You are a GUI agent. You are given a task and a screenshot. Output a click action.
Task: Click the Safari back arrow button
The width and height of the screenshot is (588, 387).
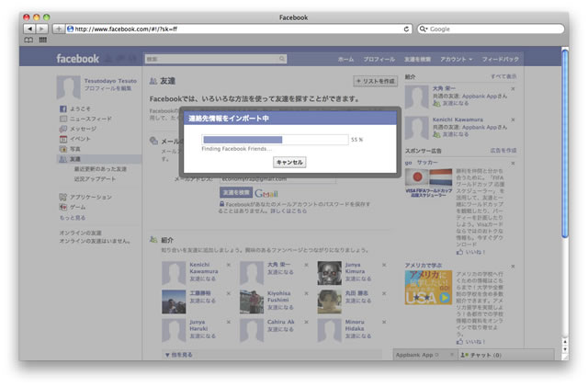29,28
